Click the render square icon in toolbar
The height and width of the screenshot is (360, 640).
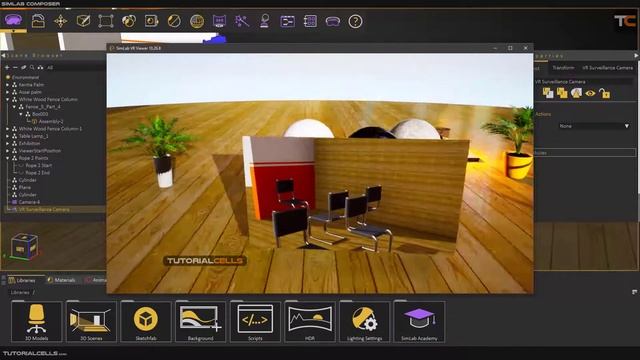coord(151,21)
